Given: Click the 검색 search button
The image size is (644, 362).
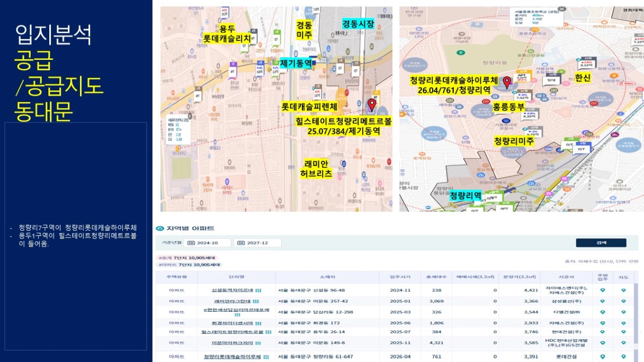Looking at the screenshot, I should [x=601, y=243].
